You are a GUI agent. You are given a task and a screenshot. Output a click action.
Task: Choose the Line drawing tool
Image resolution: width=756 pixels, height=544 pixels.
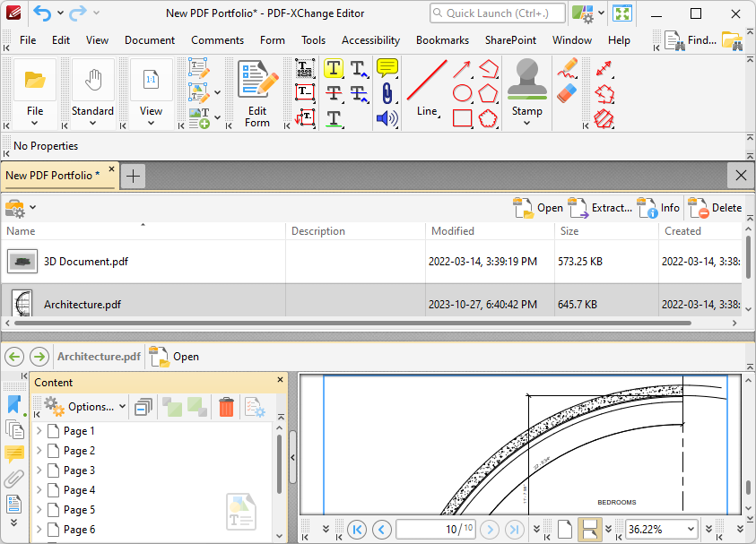427,88
